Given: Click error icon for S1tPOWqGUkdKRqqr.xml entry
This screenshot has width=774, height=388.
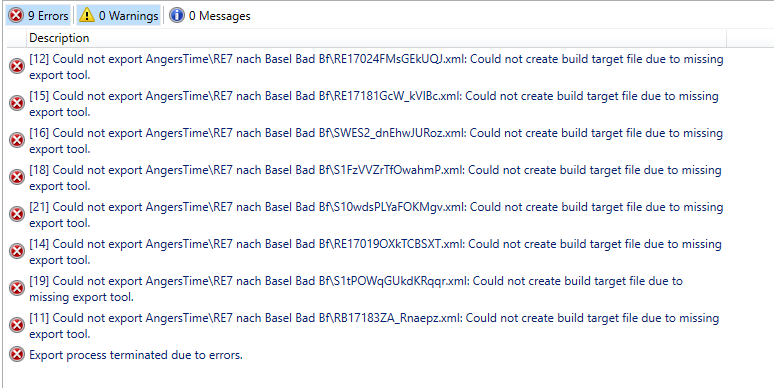Looking at the screenshot, I should 17,288.
